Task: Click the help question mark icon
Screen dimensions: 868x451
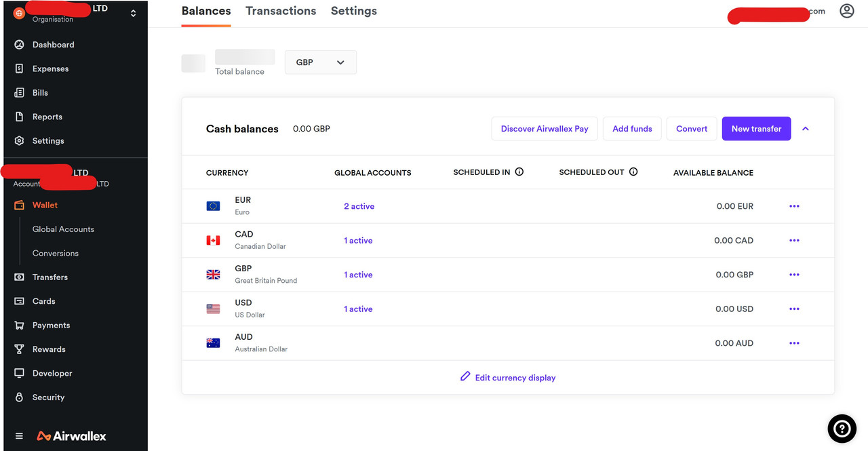Action: pyautogui.click(x=842, y=428)
